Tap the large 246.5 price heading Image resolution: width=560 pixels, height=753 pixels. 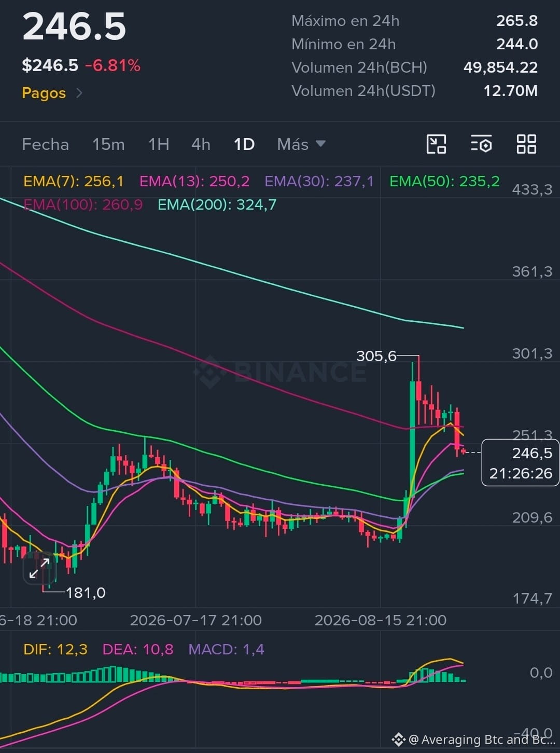[74, 26]
